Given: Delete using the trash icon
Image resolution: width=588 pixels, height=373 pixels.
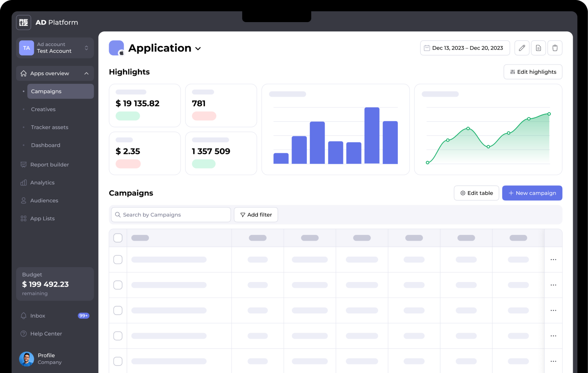Looking at the screenshot, I should click(x=555, y=48).
